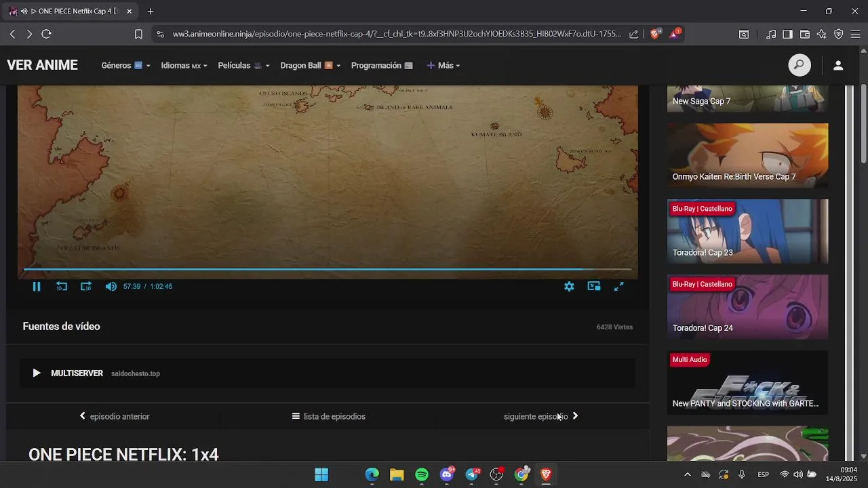Screen dimensions: 868x488
Task: Select the ONE PIECE Netflix Cap 4 tab
Action: click(71, 12)
